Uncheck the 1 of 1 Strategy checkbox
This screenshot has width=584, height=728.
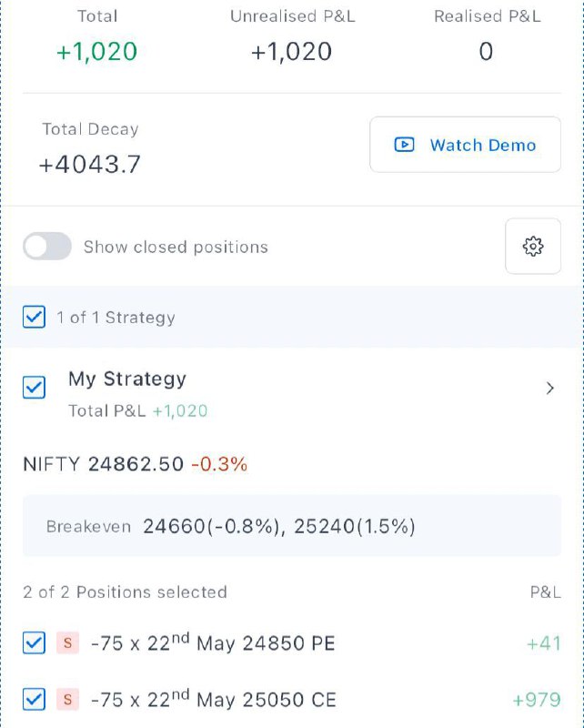pyautogui.click(x=34, y=317)
